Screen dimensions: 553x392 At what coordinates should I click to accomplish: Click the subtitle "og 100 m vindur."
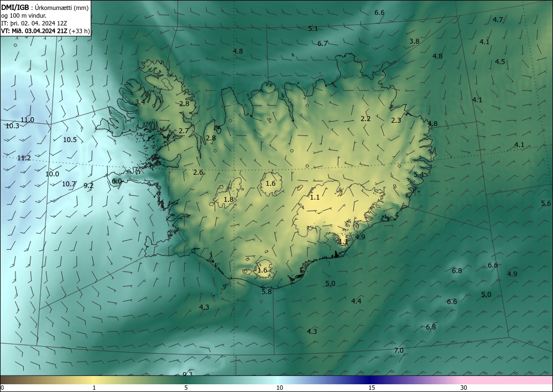point(24,15)
